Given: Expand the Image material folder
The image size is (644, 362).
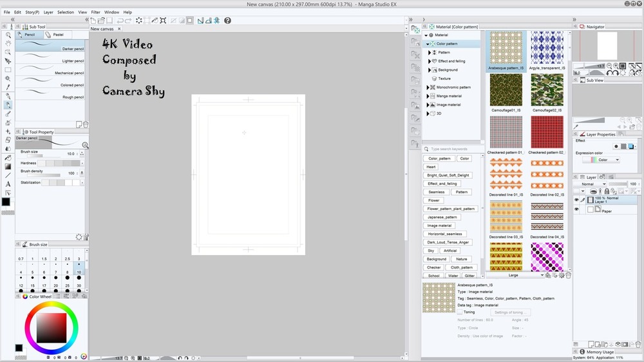Looking at the screenshot, I should pos(428,105).
